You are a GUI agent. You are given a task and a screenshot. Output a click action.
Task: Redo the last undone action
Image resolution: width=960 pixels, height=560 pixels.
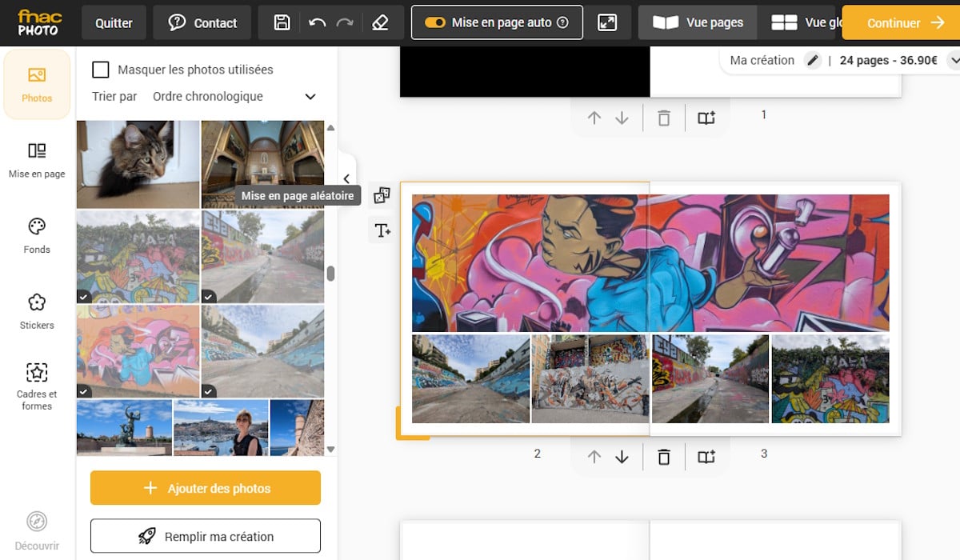(x=345, y=22)
